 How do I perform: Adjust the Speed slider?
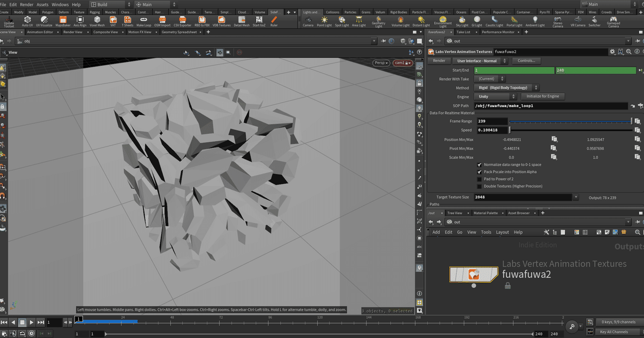(571, 130)
